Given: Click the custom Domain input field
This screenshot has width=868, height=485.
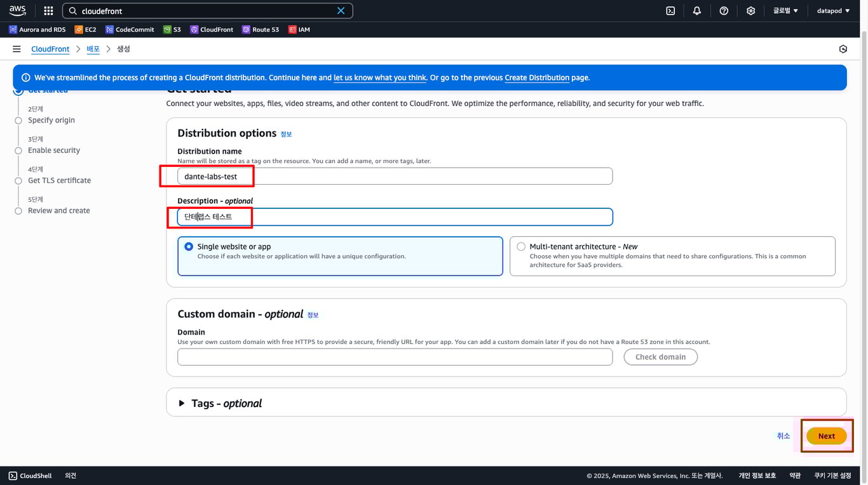Looking at the screenshot, I should (x=395, y=357).
